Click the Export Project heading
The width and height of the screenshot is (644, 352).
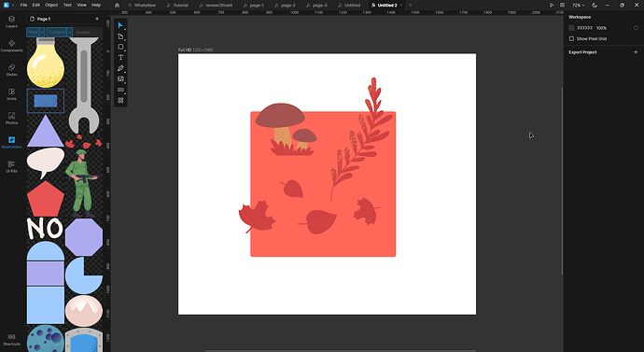tap(582, 52)
